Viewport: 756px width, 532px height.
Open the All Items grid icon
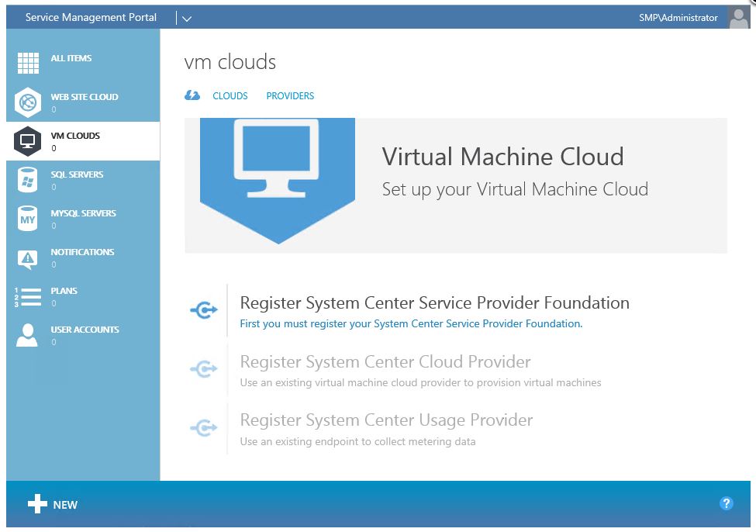click(28, 63)
